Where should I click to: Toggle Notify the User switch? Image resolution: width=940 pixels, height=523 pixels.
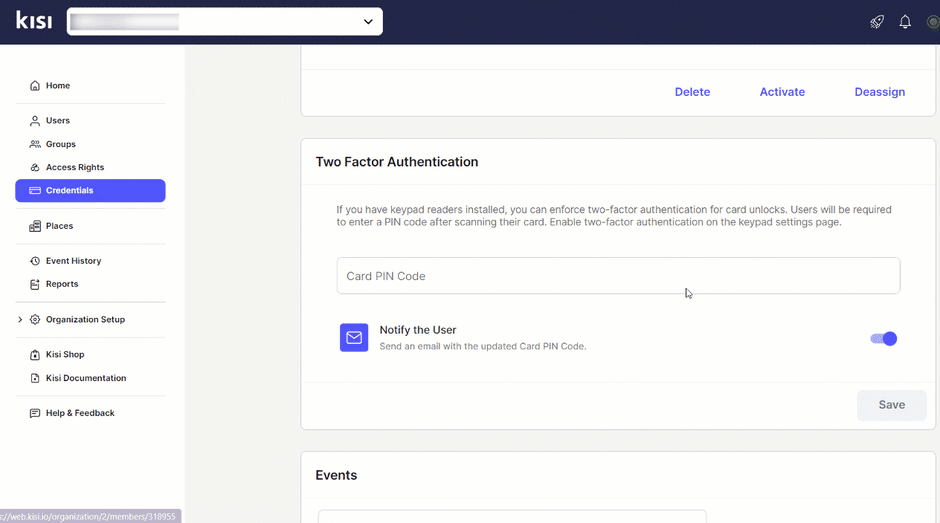(x=884, y=339)
